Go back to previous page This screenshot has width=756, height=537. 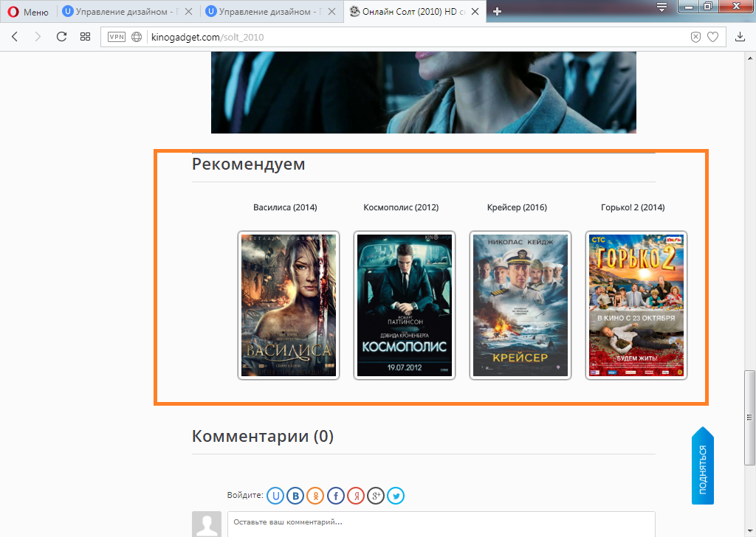point(15,37)
